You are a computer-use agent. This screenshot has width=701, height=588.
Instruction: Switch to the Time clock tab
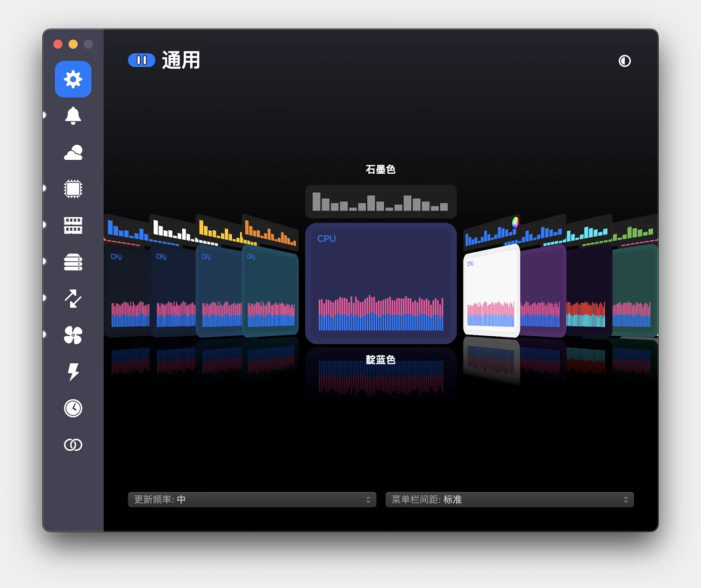73,408
